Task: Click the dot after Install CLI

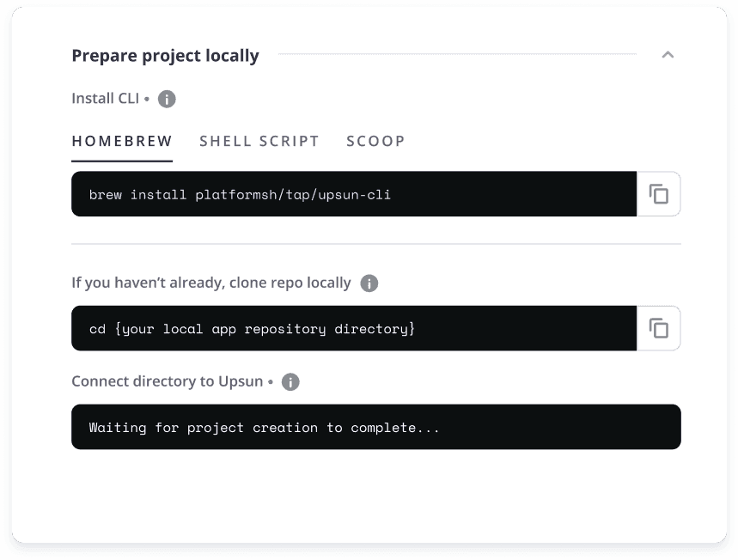Action: (x=147, y=99)
